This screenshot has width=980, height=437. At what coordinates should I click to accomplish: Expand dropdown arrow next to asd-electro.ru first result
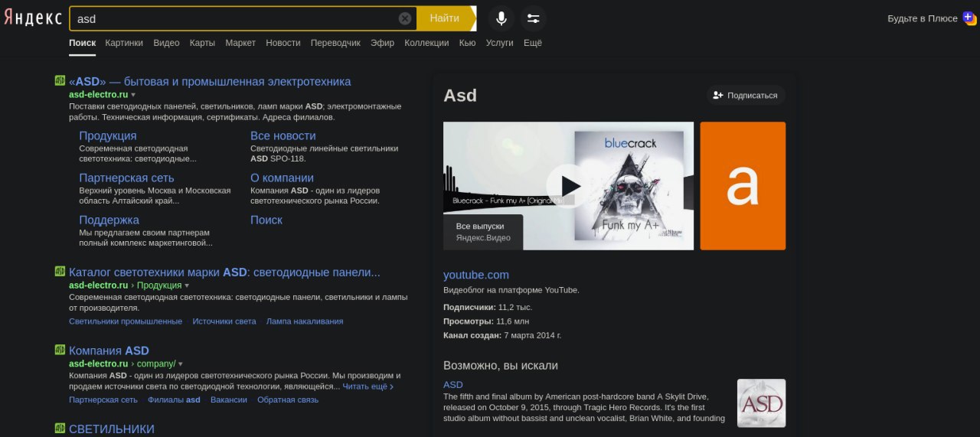coord(133,95)
